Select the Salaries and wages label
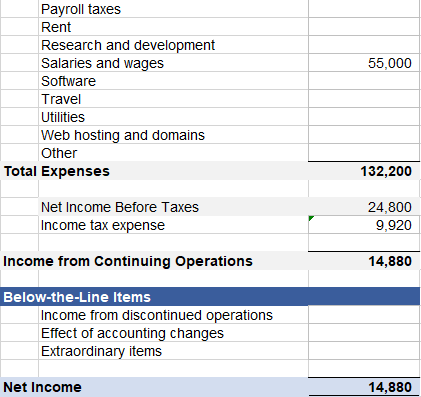This screenshot has width=421, height=397. [x=102, y=63]
